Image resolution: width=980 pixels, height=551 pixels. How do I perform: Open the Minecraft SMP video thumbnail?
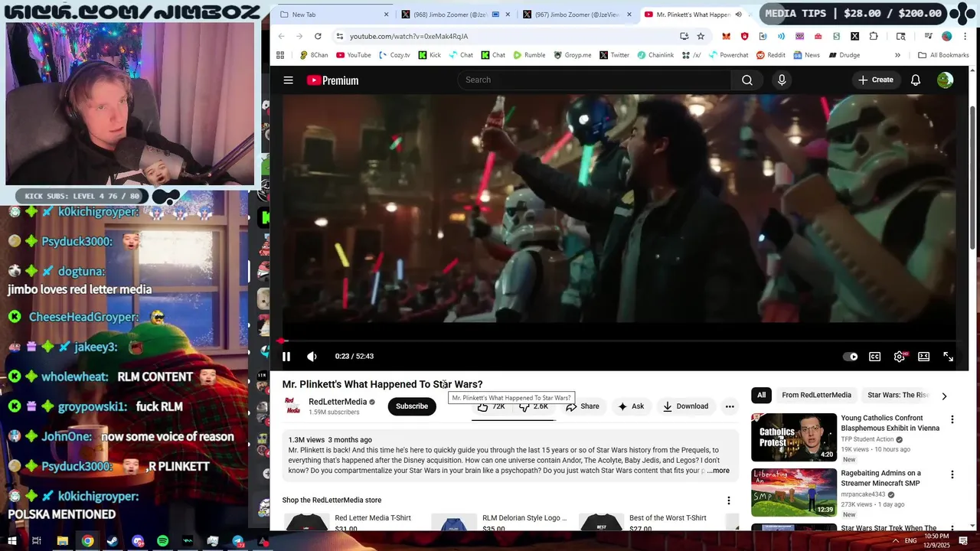(x=794, y=493)
